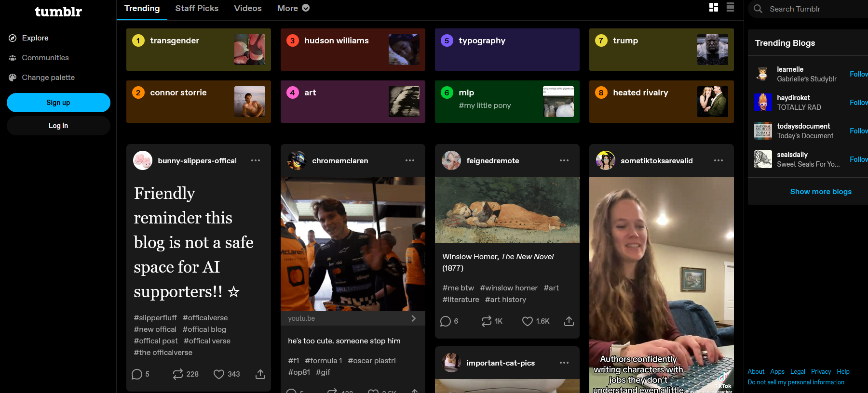868x393 pixels.
Task: Open the typography trending topic card
Action: click(507, 50)
